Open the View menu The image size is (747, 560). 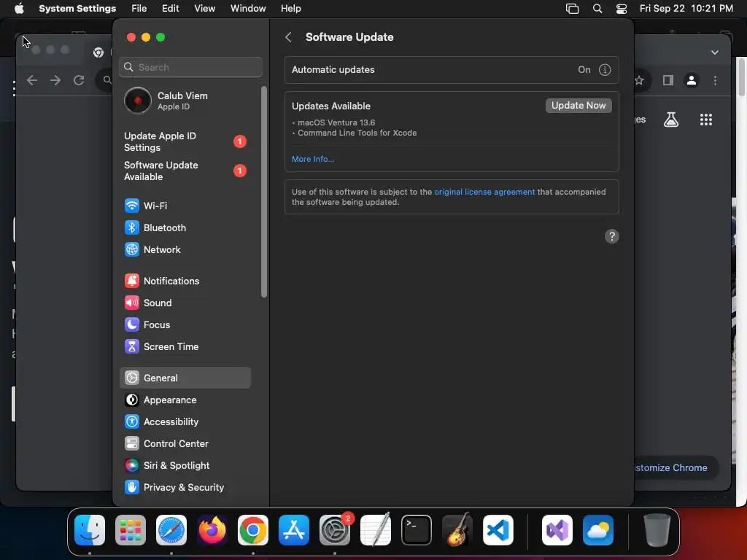[x=204, y=9]
